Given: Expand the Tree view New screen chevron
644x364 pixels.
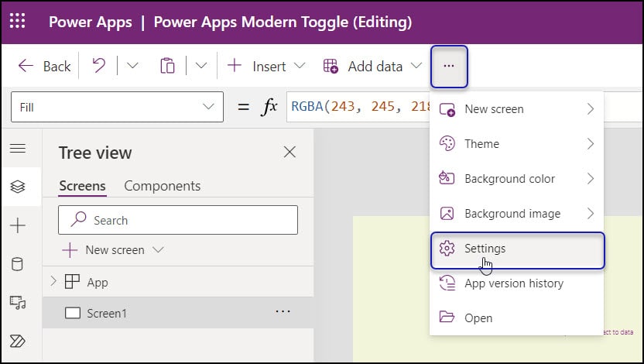Looking at the screenshot, I should click(x=158, y=249).
